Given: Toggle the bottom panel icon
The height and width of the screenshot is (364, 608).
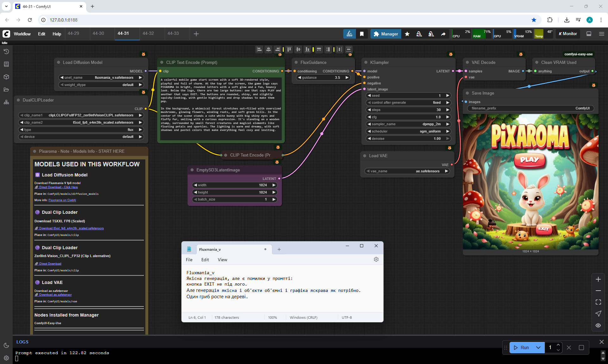Looking at the screenshot, I should (x=589, y=34).
